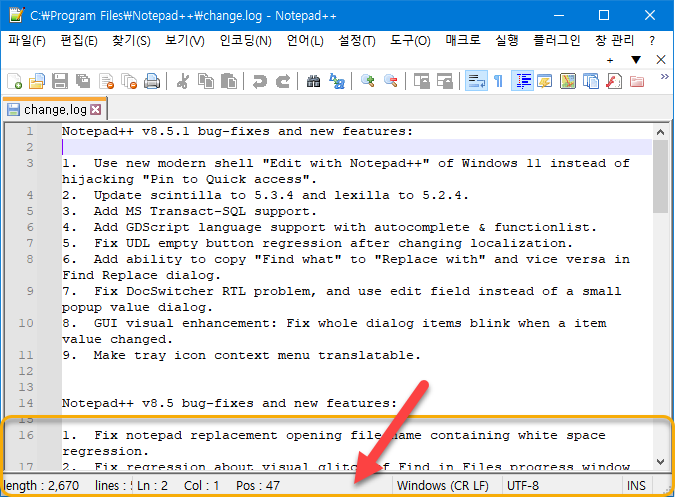675x497 pixels.
Task: Toggle Show all characters pilcrow icon
Action: click(x=499, y=81)
